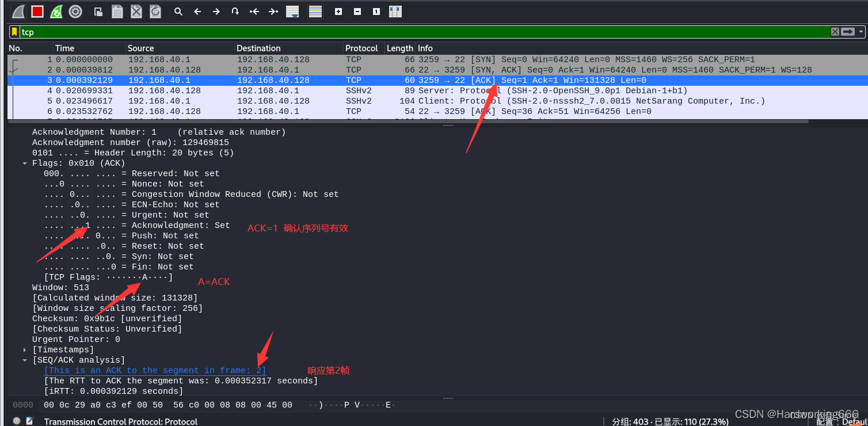Open capture options gear icon
Screen dimensions: 868x426
tap(75, 12)
